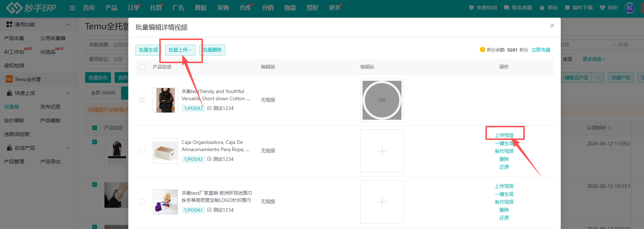
Task: Uncheck the second background product row checkbox
Action: tap(94, 185)
